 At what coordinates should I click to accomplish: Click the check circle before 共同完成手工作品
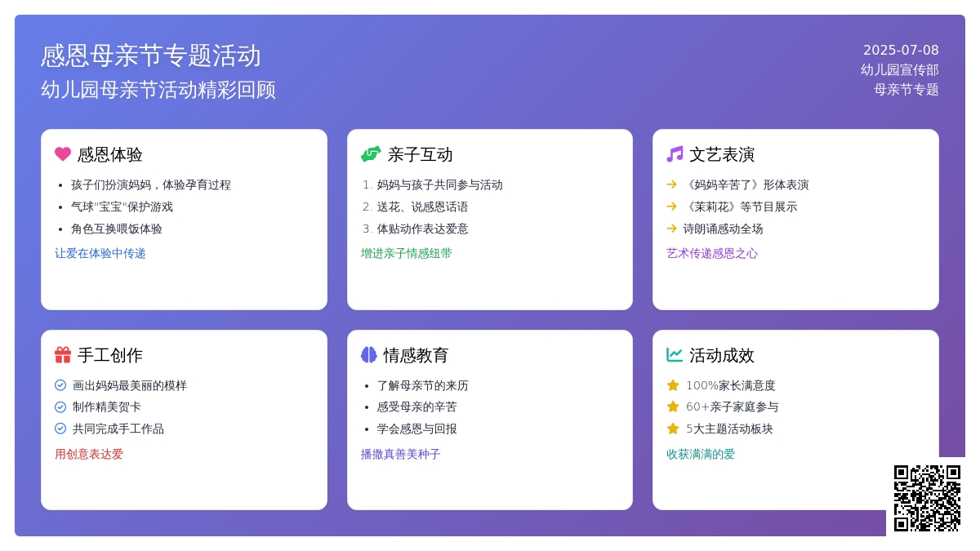coord(60,429)
